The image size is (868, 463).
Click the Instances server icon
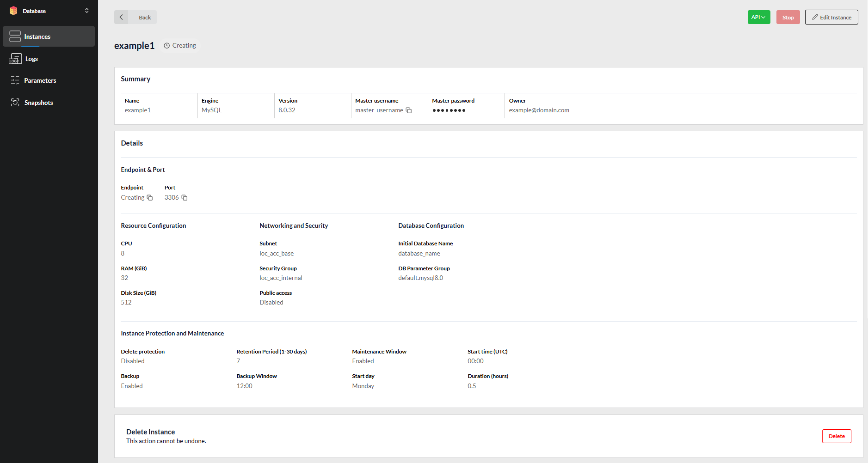click(x=15, y=37)
